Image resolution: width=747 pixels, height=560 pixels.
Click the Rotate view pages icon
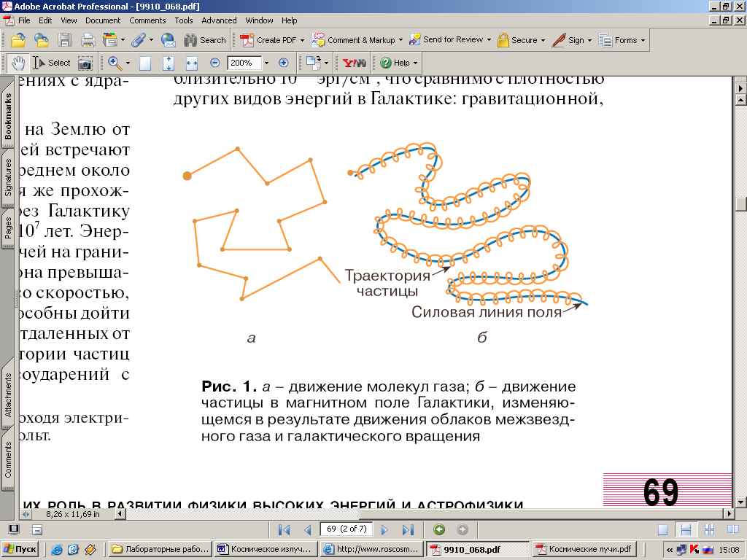[x=313, y=63]
